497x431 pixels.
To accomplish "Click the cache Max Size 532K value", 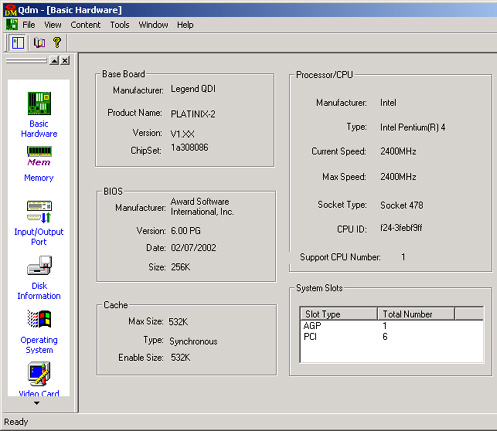I will pyautogui.click(x=178, y=322).
